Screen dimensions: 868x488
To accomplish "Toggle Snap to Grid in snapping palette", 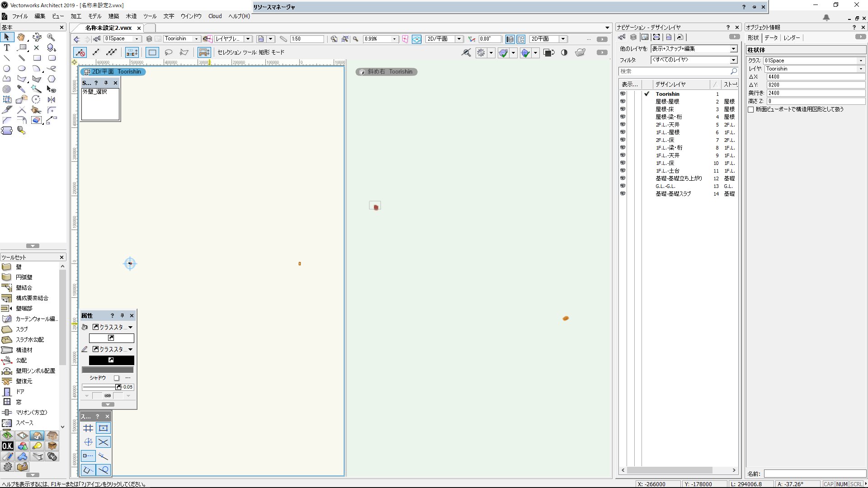I will click(88, 428).
